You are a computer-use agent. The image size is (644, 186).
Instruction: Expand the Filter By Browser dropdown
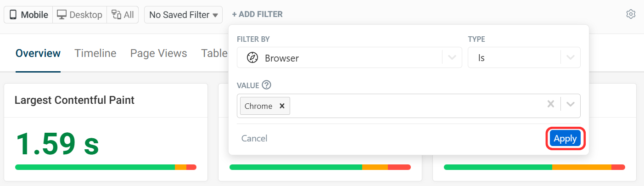tap(452, 58)
